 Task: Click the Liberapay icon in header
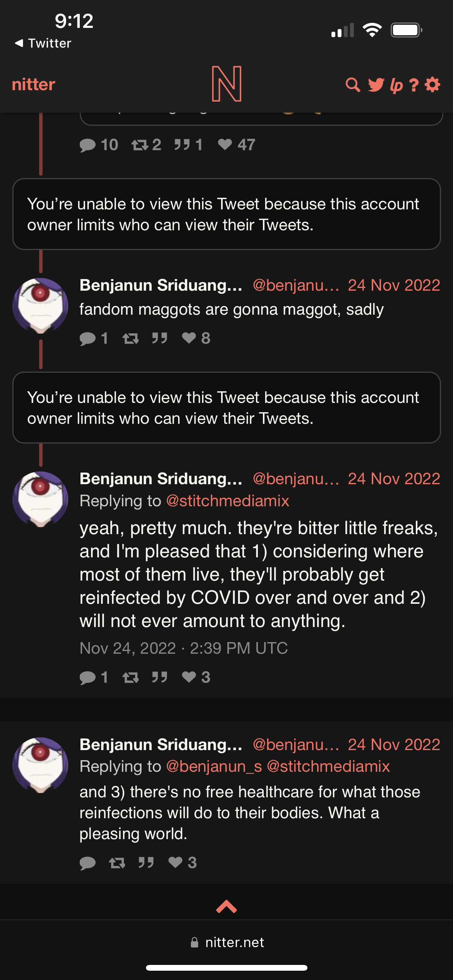[x=396, y=85]
